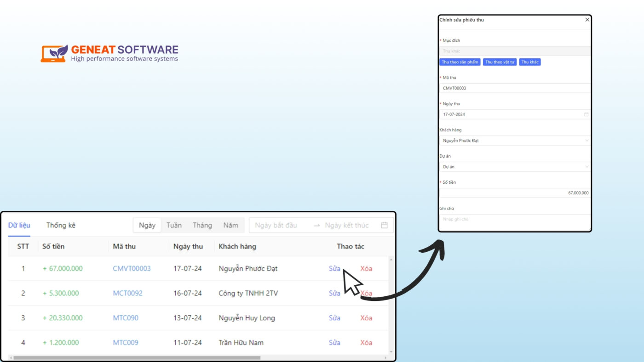
Task: Click the Ngày bắt đầu date field
Action: (x=276, y=225)
